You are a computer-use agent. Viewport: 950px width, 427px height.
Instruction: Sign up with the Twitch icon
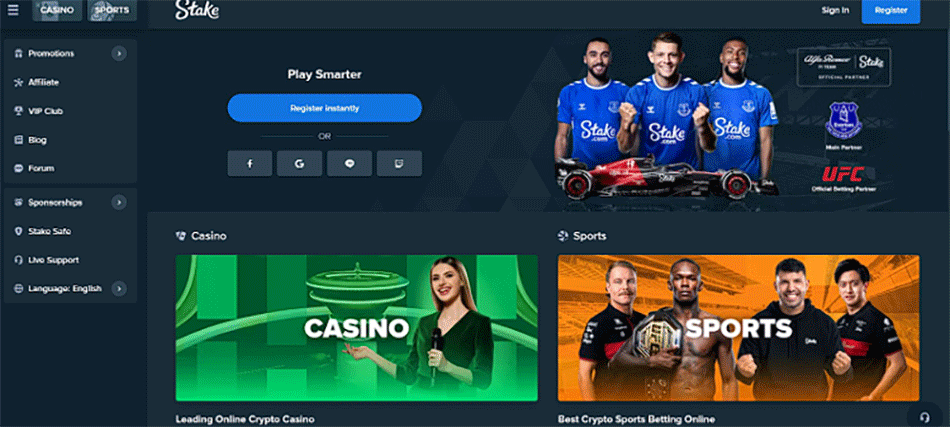click(x=399, y=164)
